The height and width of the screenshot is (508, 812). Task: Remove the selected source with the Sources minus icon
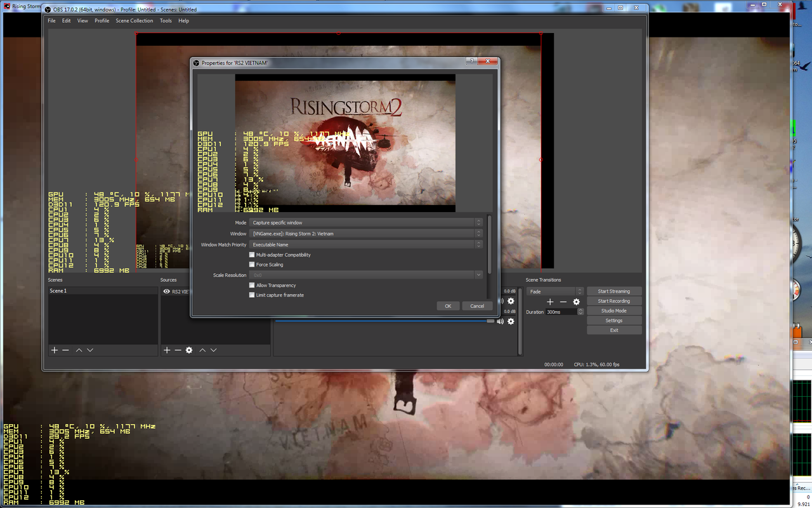[x=178, y=350]
